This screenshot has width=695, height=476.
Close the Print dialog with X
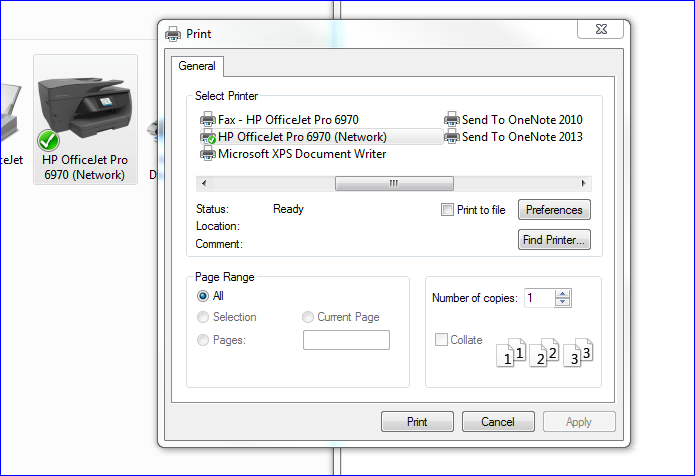[x=601, y=29]
